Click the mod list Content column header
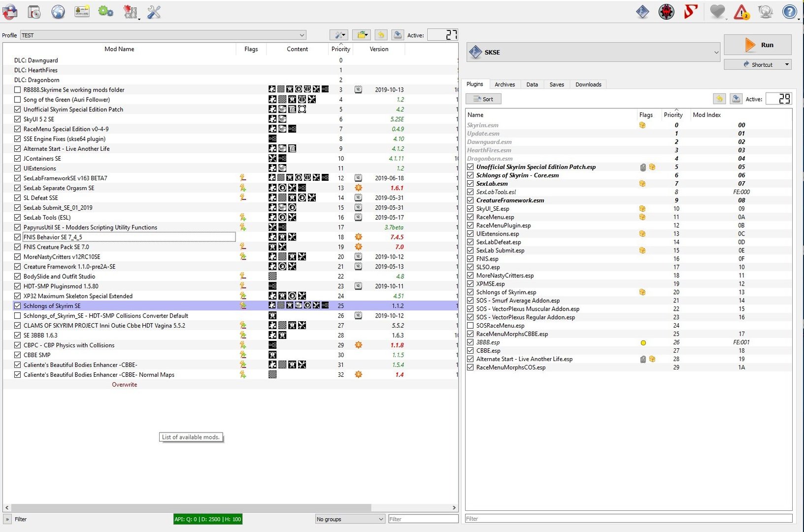 coord(297,49)
